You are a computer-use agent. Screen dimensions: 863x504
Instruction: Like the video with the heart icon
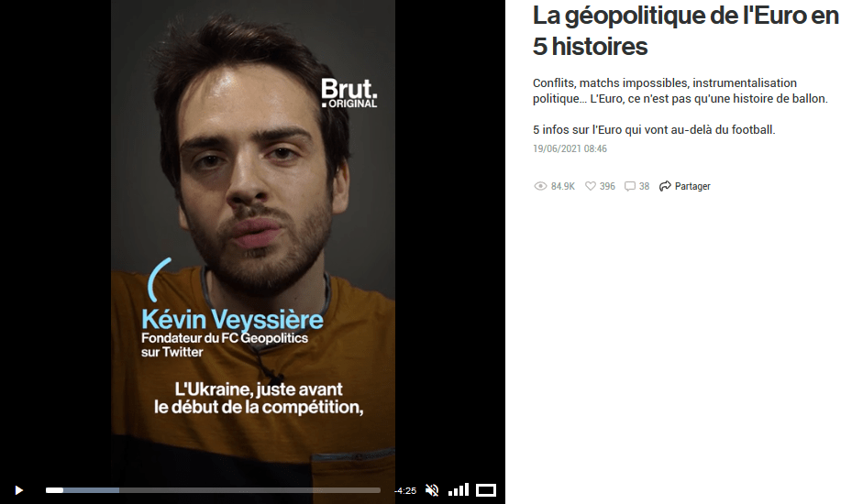(x=591, y=186)
